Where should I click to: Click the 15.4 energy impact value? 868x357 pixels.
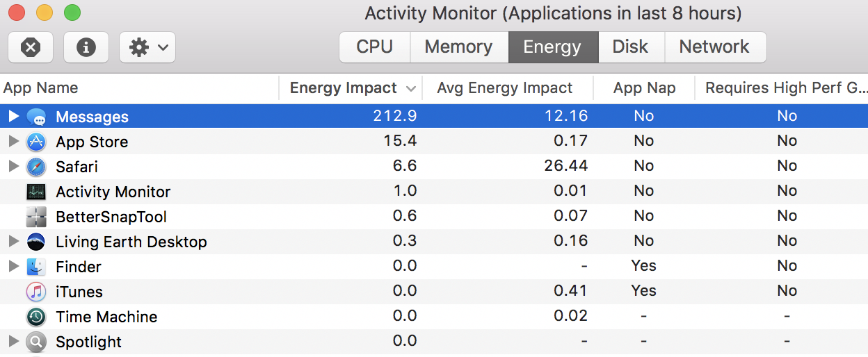click(x=400, y=141)
